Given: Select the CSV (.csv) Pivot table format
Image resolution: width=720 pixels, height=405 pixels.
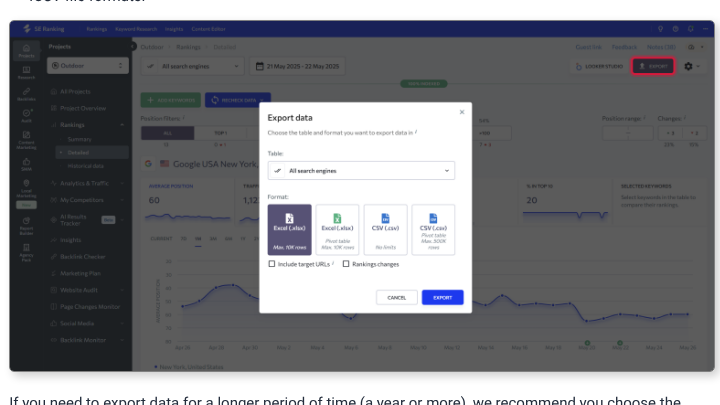Looking at the screenshot, I should [x=433, y=230].
